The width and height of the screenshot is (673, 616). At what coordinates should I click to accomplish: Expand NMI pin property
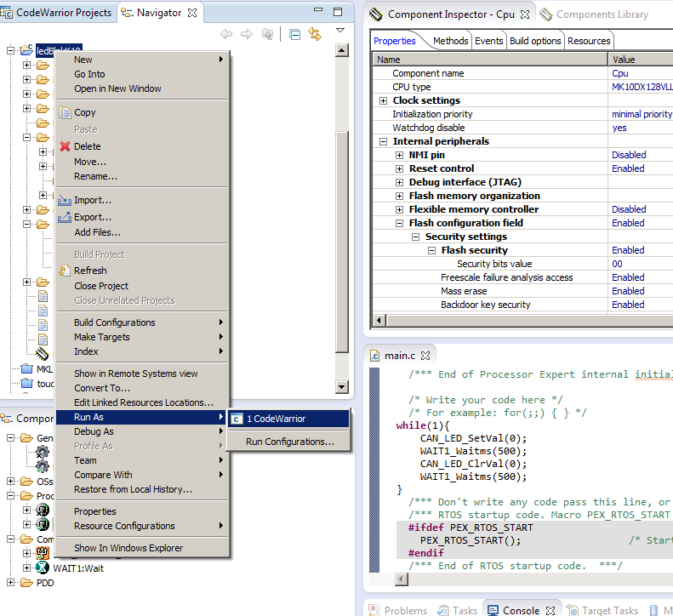point(400,156)
